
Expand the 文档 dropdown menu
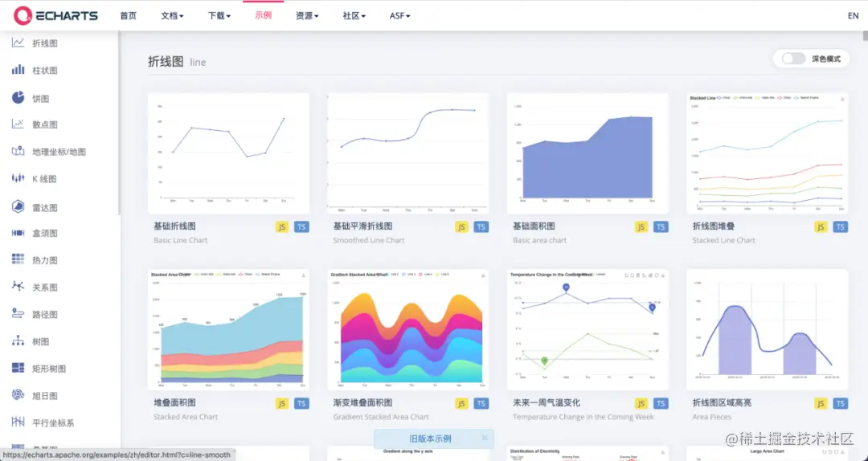coord(172,16)
